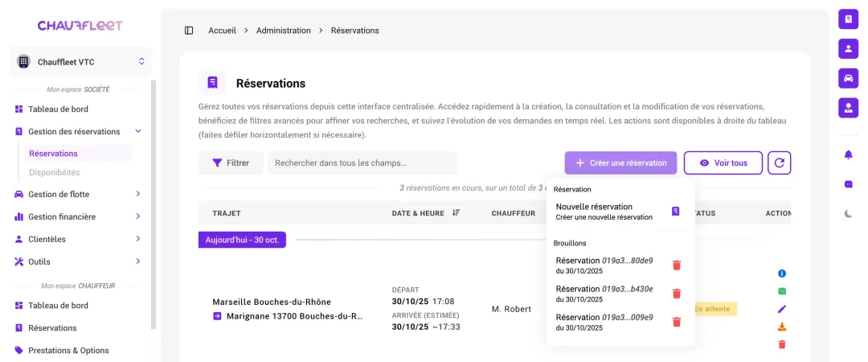Edit the Marseille reservation with pencil icon
Image resolution: width=868 pixels, height=362 pixels.
point(782,309)
